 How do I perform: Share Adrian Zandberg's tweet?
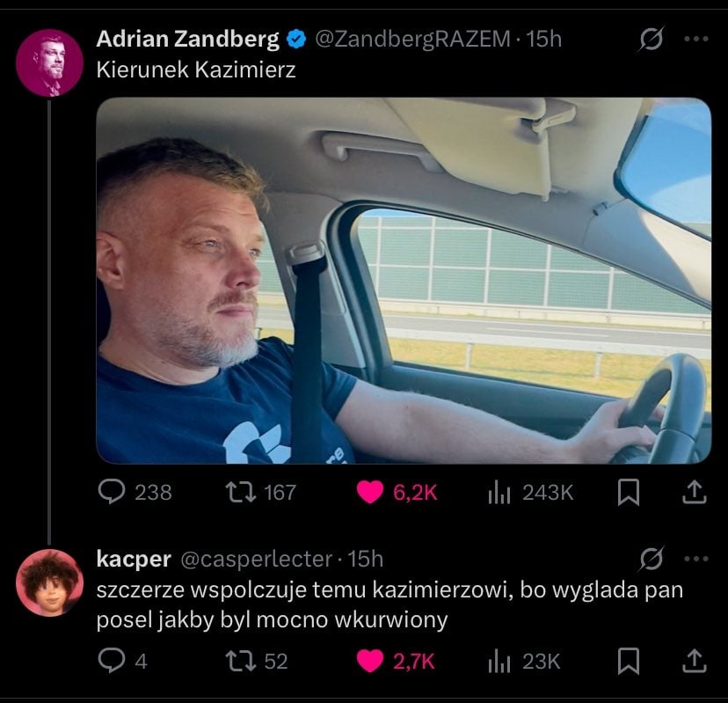click(695, 492)
